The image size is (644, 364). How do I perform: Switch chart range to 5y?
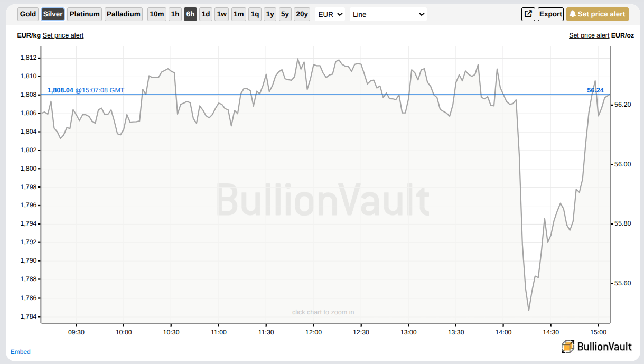[x=285, y=14]
